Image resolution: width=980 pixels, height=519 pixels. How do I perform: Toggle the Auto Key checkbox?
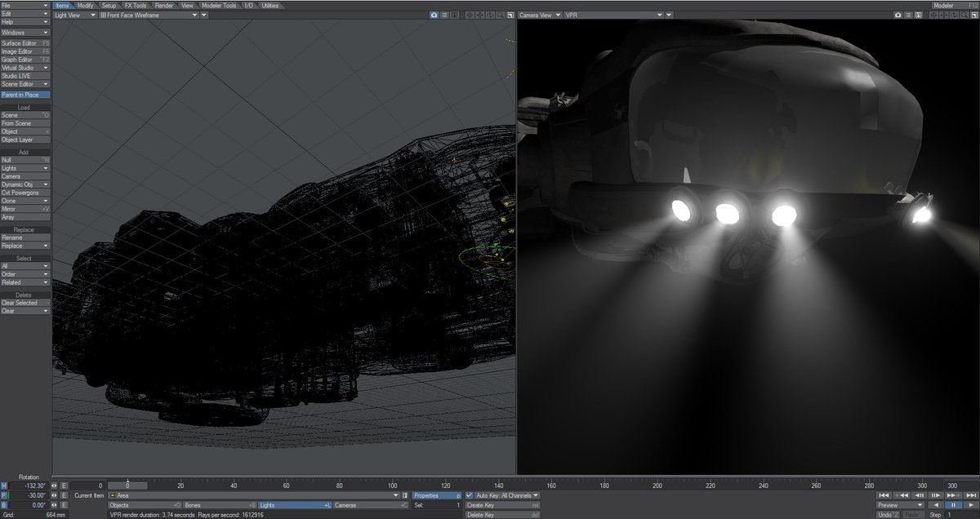click(x=470, y=495)
